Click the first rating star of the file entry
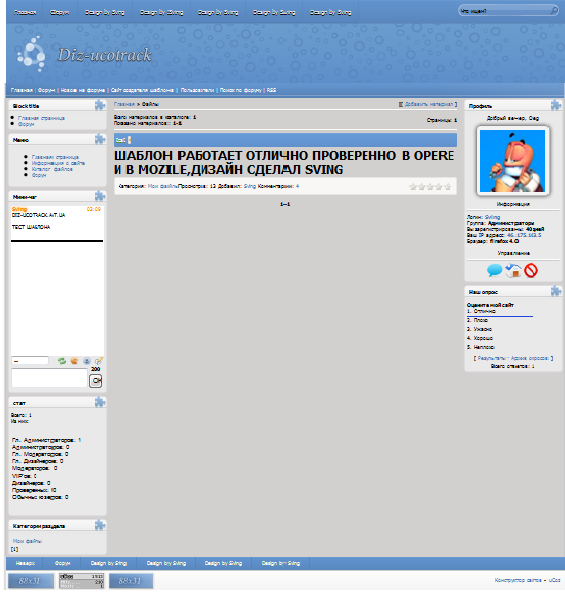 click(x=413, y=187)
